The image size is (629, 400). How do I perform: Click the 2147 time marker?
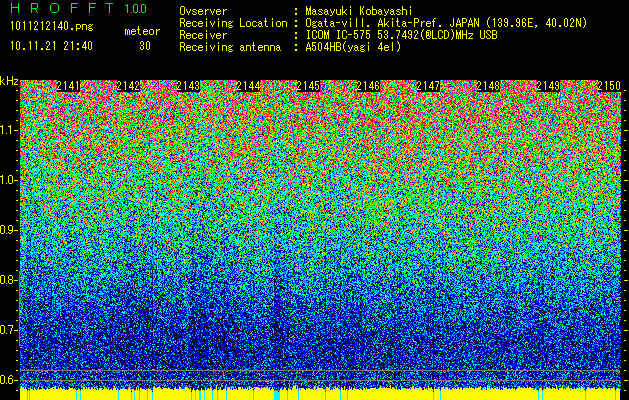[x=428, y=86]
